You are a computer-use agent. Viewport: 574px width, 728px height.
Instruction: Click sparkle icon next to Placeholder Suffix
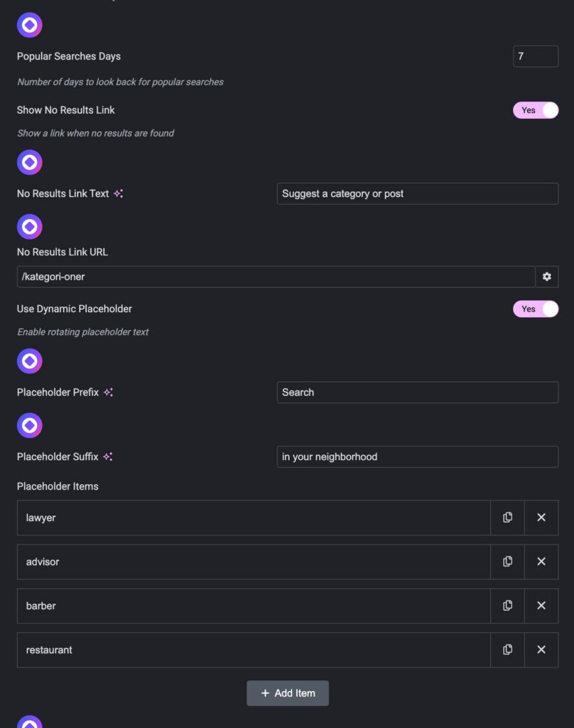[107, 457]
